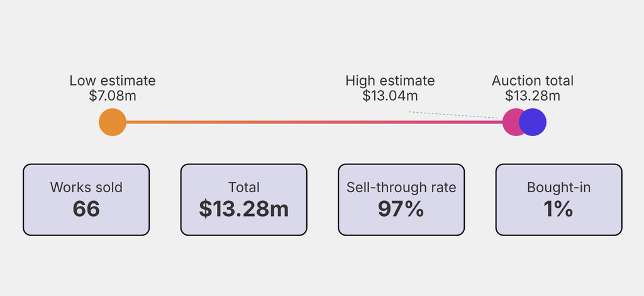The width and height of the screenshot is (644, 296).
Task: Click the bold 66 figure
Action: (86, 209)
